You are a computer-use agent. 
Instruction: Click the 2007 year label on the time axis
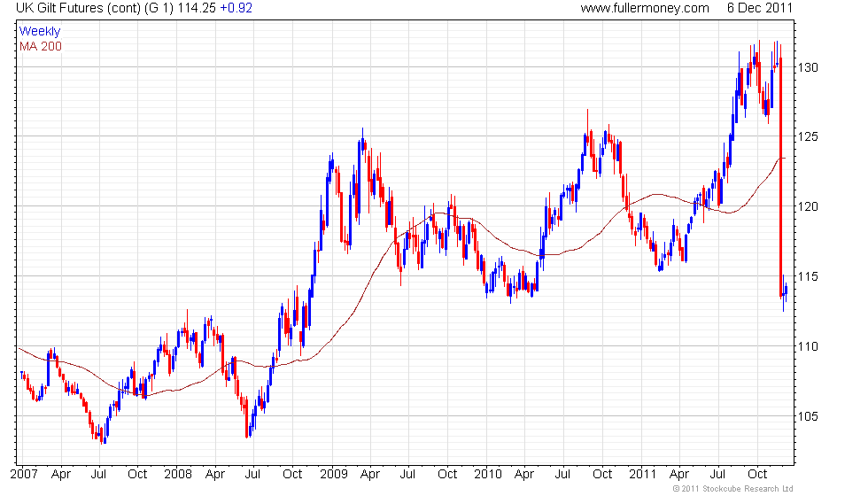pos(24,475)
